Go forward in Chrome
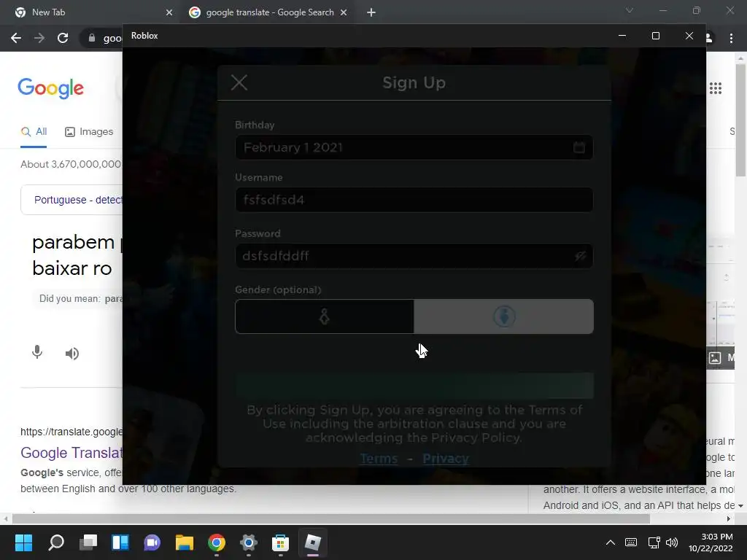 pos(39,38)
